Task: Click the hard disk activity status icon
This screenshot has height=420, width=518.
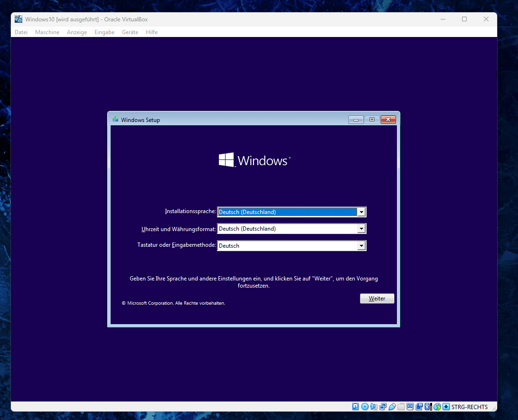Action: tap(355, 407)
